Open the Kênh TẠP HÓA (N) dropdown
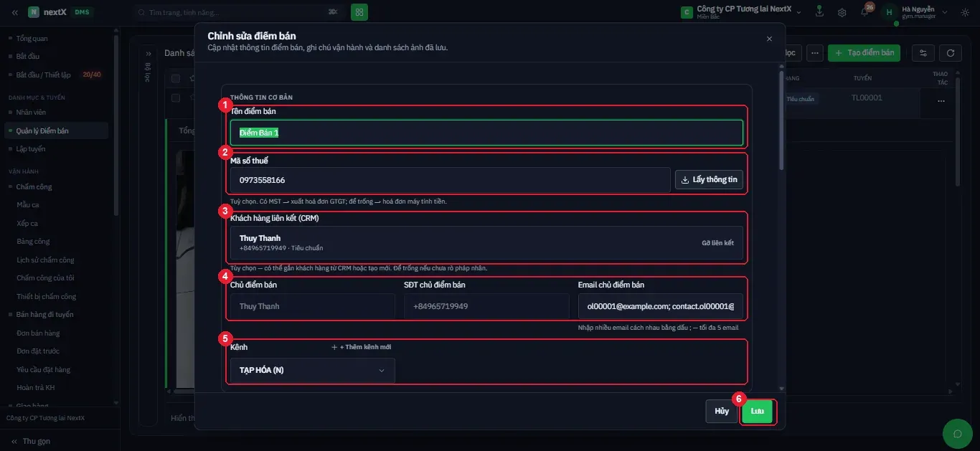980x451 pixels. pyautogui.click(x=312, y=370)
